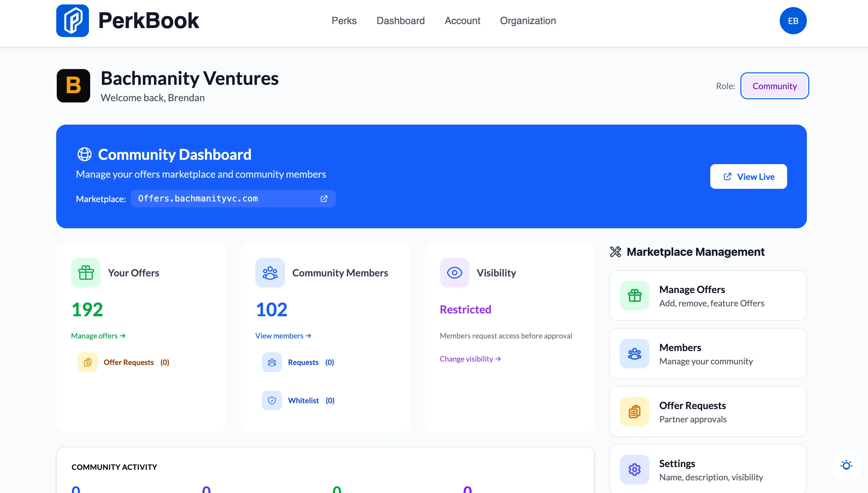Click the 102 members count
This screenshot has height=493, width=868.
click(x=271, y=309)
